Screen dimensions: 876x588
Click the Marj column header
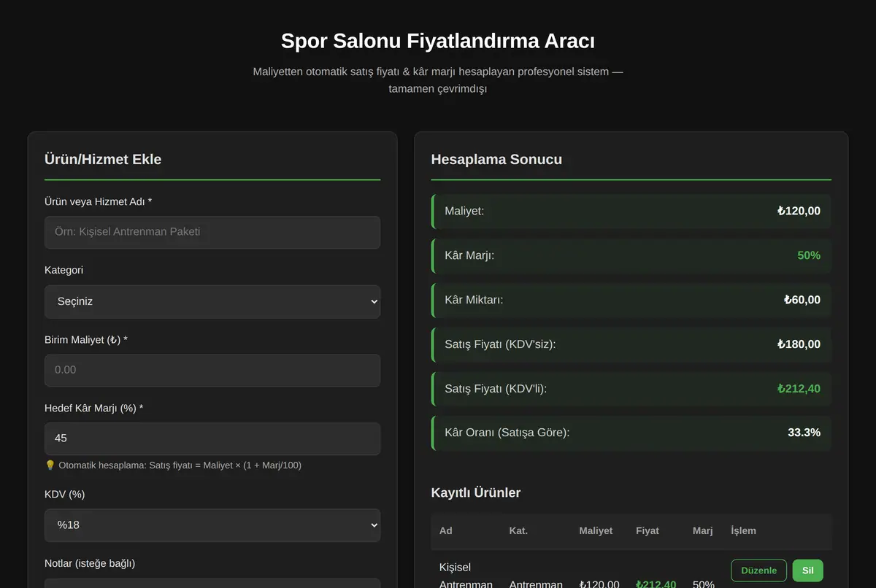coord(703,530)
